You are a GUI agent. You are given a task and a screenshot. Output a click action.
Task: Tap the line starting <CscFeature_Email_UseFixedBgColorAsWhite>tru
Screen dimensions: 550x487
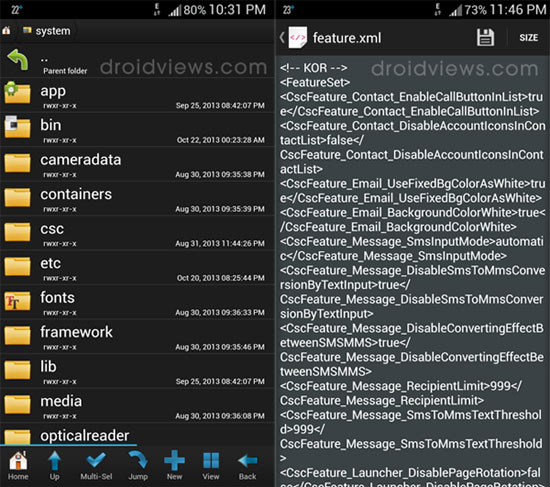(412, 184)
